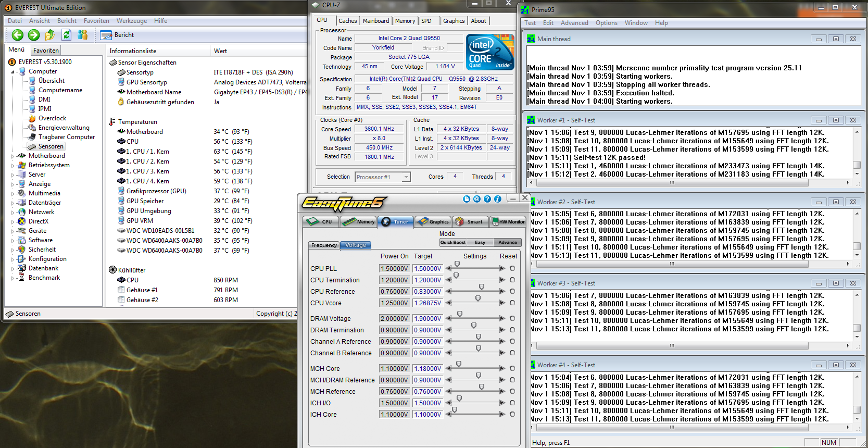Open the Advanced menu in Prime95

[574, 23]
